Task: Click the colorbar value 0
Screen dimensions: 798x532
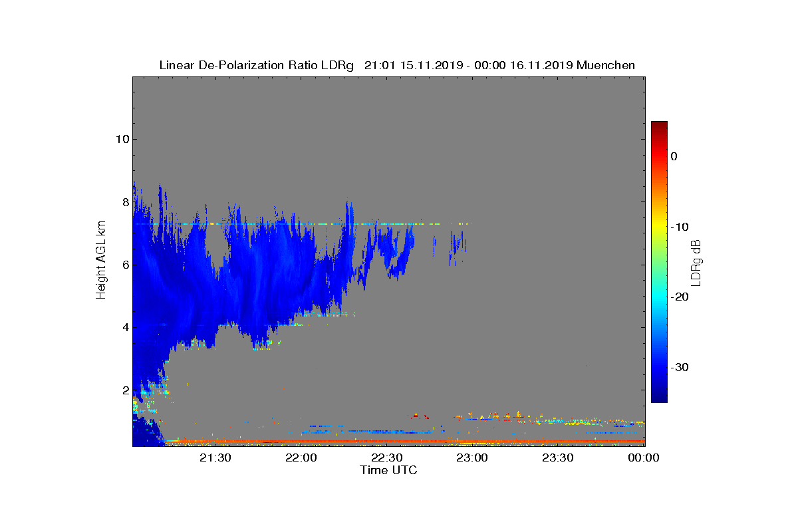Action: pyautogui.click(x=674, y=156)
